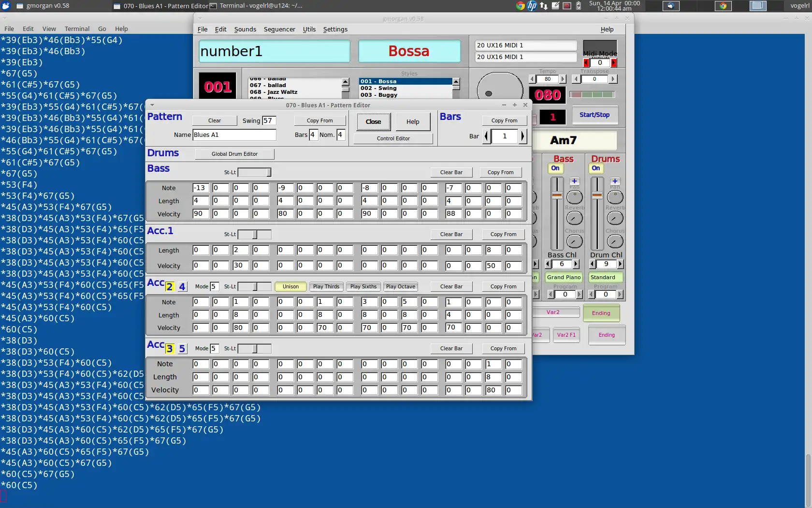The width and height of the screenshot is (812, 508).
Task: Toggle the Unison mode button
Action: 290,286
